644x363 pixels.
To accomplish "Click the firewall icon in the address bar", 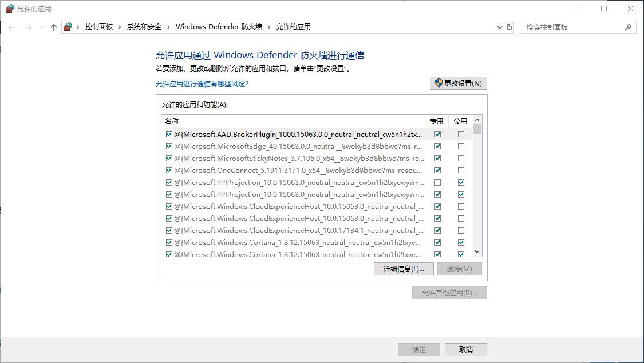I will (68, 27).
